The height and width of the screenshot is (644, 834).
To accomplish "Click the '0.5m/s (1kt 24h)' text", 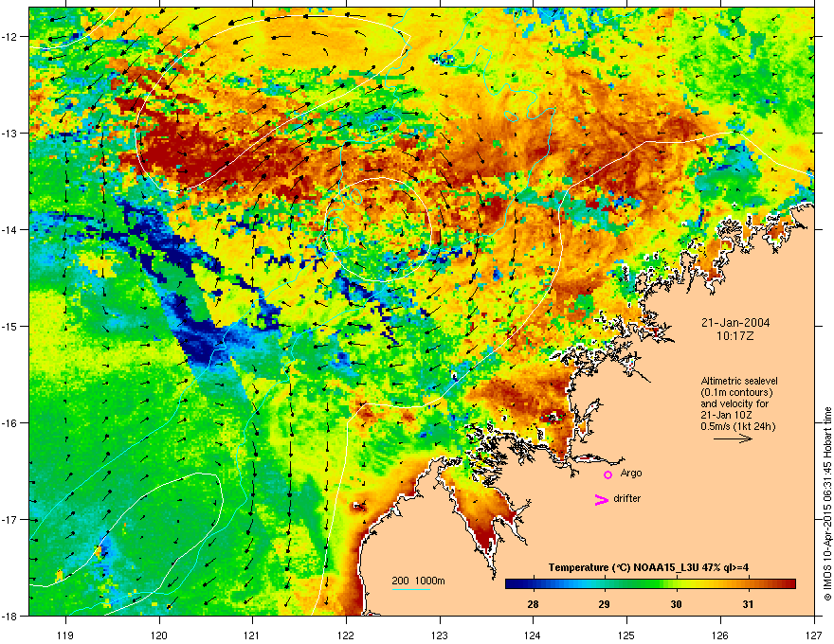I will point(738,426).
